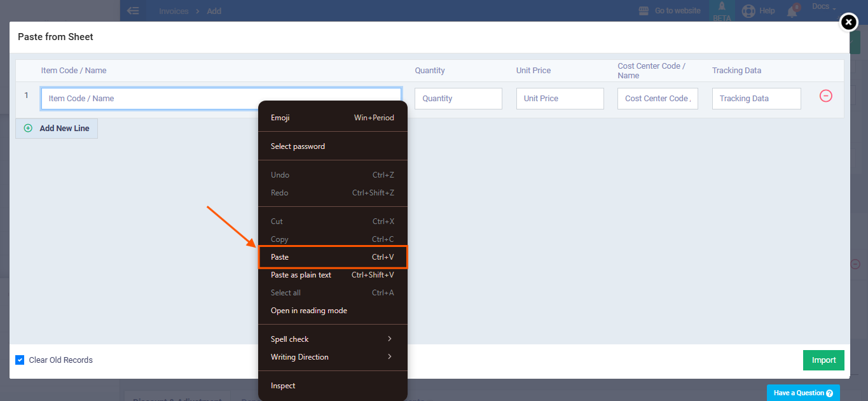Focus the Quantity input field
868x401 pixels.
click(x=458, y=99)
